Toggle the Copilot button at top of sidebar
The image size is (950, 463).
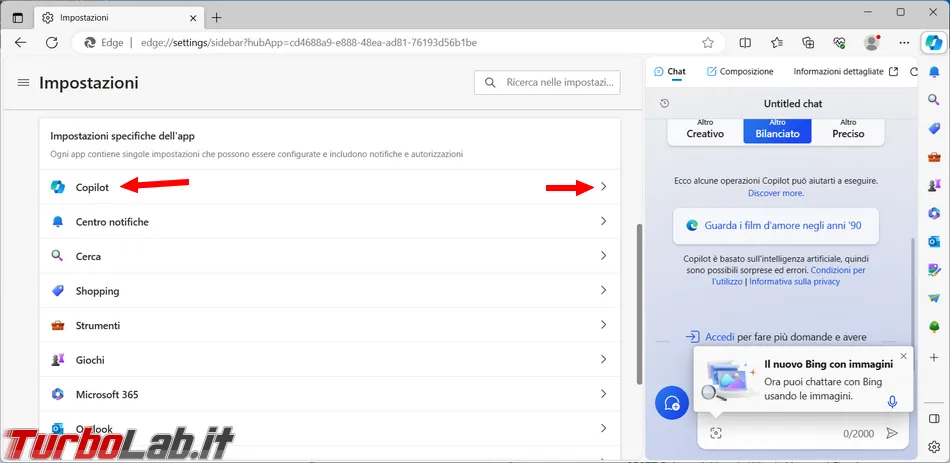pyautogui.click(x=933, y=42)
